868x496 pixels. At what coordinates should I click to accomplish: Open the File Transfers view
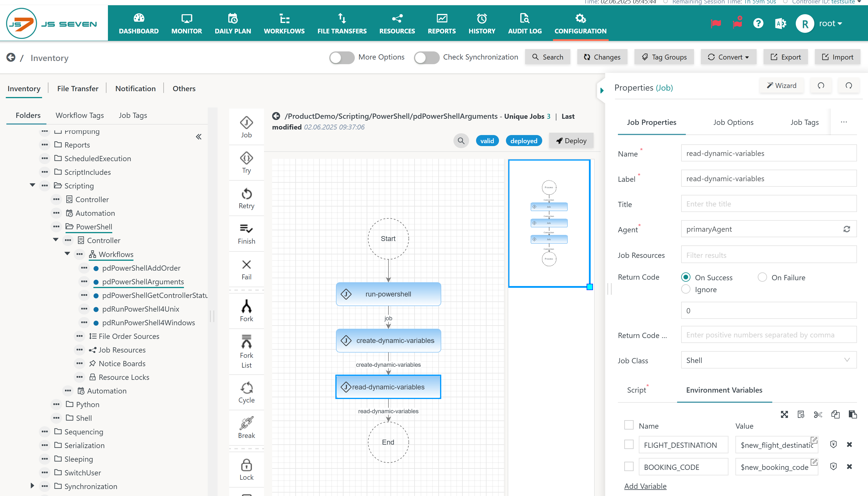point(342,24)
